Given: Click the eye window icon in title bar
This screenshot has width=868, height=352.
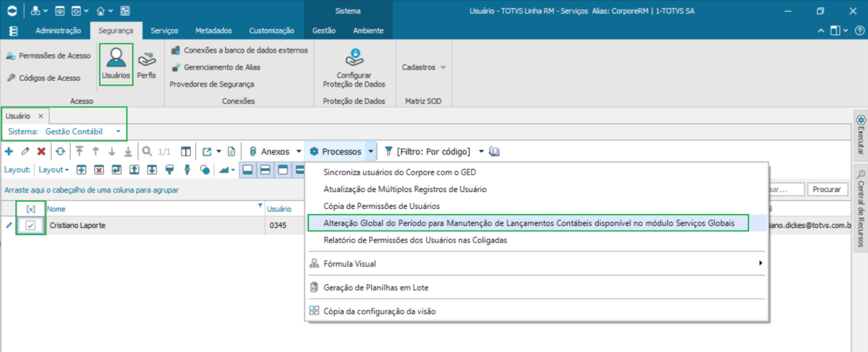Looking at the screenshot, I should click(60, 11).
